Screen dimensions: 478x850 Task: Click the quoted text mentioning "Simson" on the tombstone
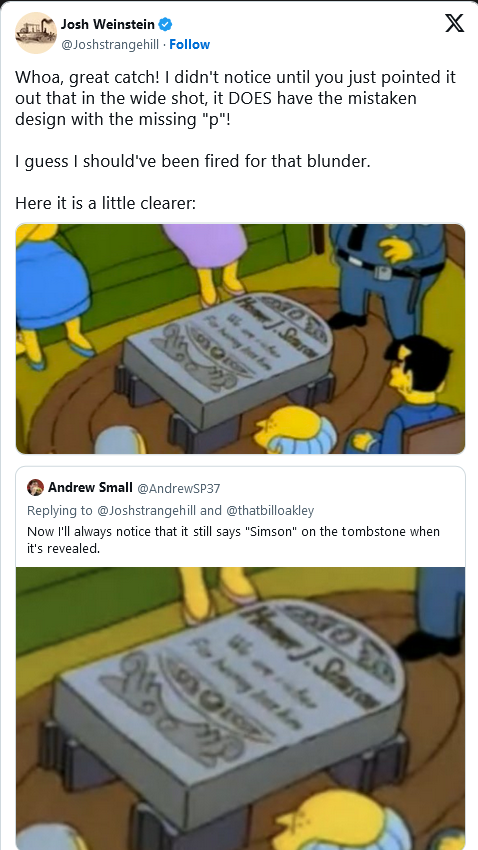pos(233,539)
